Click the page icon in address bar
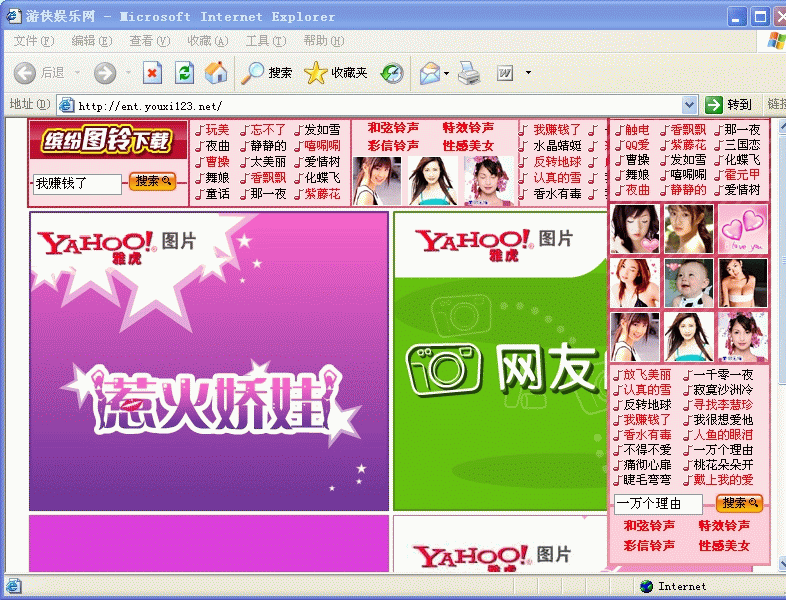Image resolution: width=786 pixels, height=600 pixels. [x=66, y=105]
